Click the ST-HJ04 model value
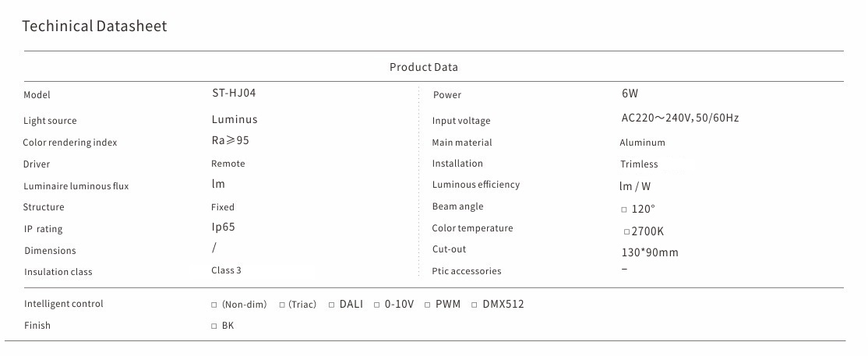This screenshot has height=356, width=868. pos(234,92)
